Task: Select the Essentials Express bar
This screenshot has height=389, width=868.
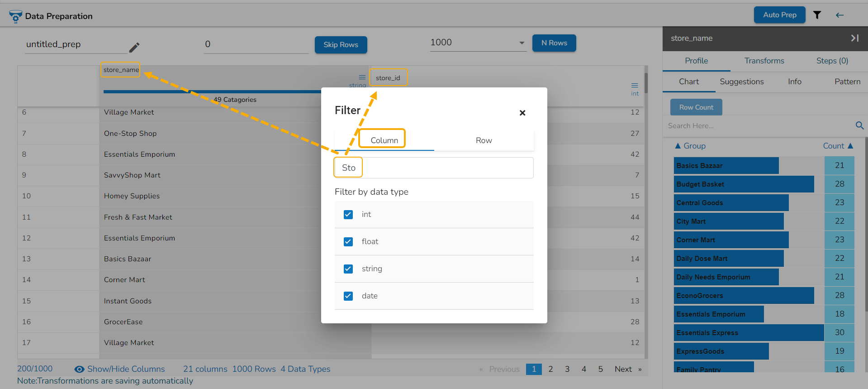Action: pyautogui.click(x=749, y=332)
